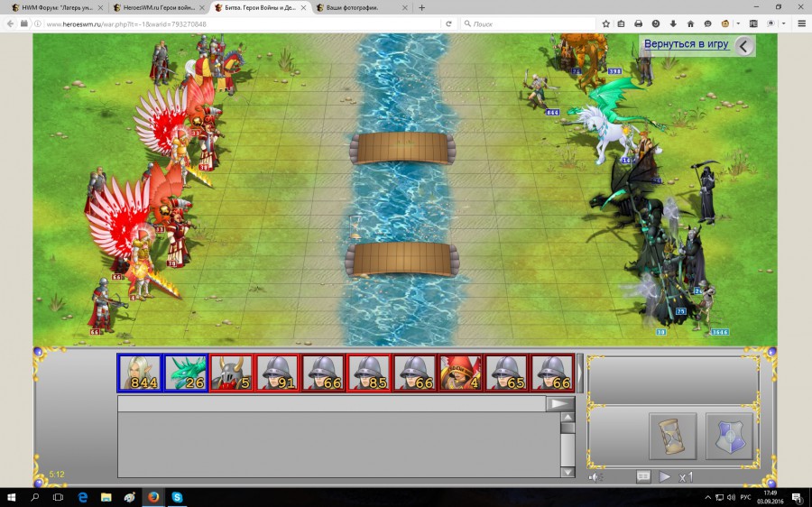Click the back arrow beside 'Вернуться в игру'
The image size is (812, 507).
tap(744, 46)
